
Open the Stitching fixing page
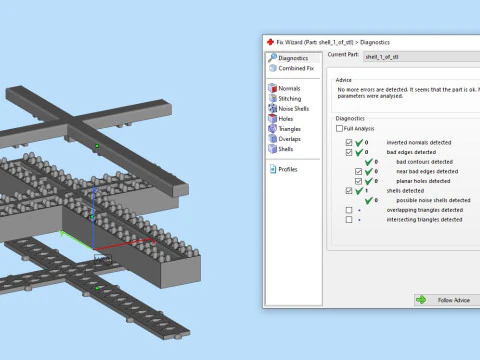point(290,98)
